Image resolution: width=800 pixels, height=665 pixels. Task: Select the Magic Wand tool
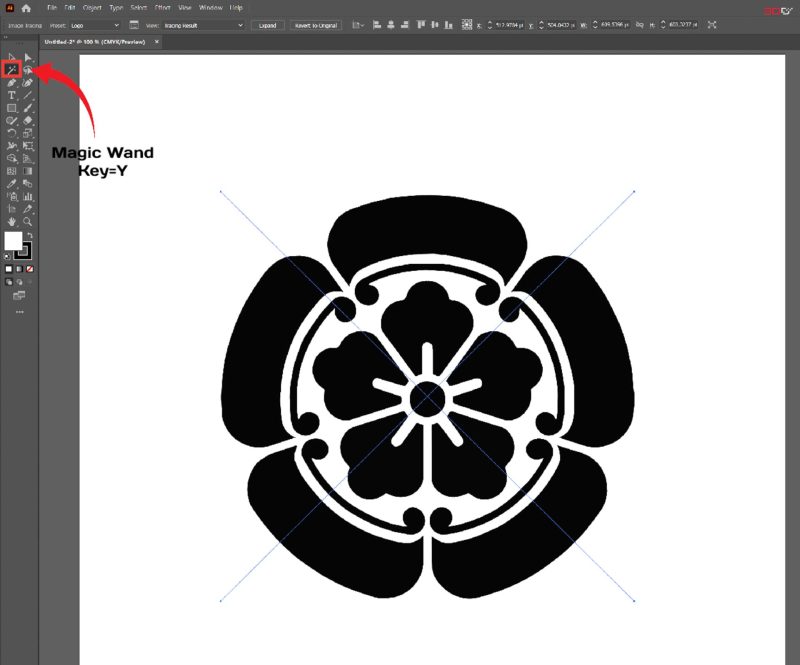pyautogui.click(x=11, y=70)
